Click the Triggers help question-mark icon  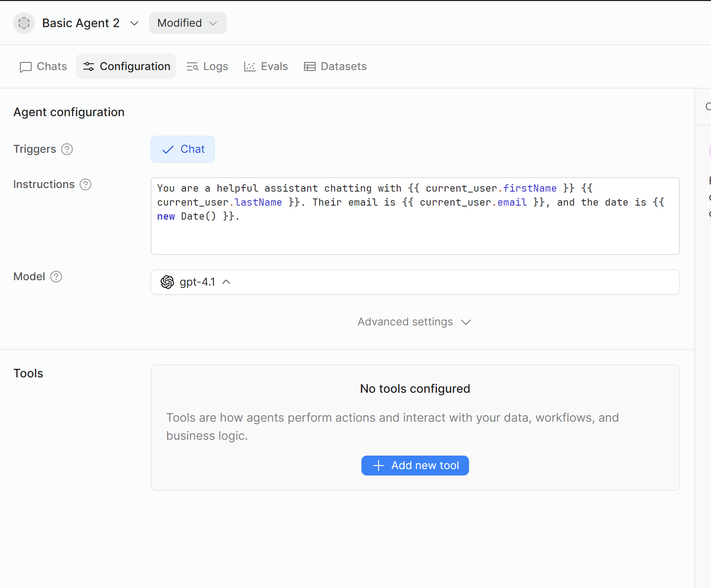point(67,149)
